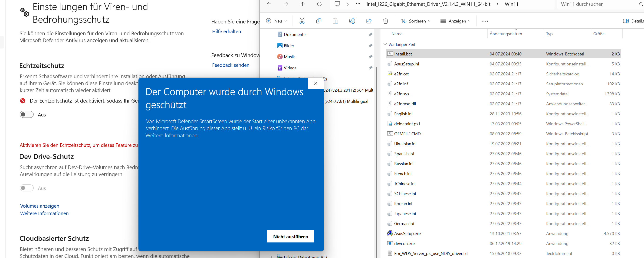Refresh the Explorer folder view
This screenshot has width=644, height=258.
319,4
